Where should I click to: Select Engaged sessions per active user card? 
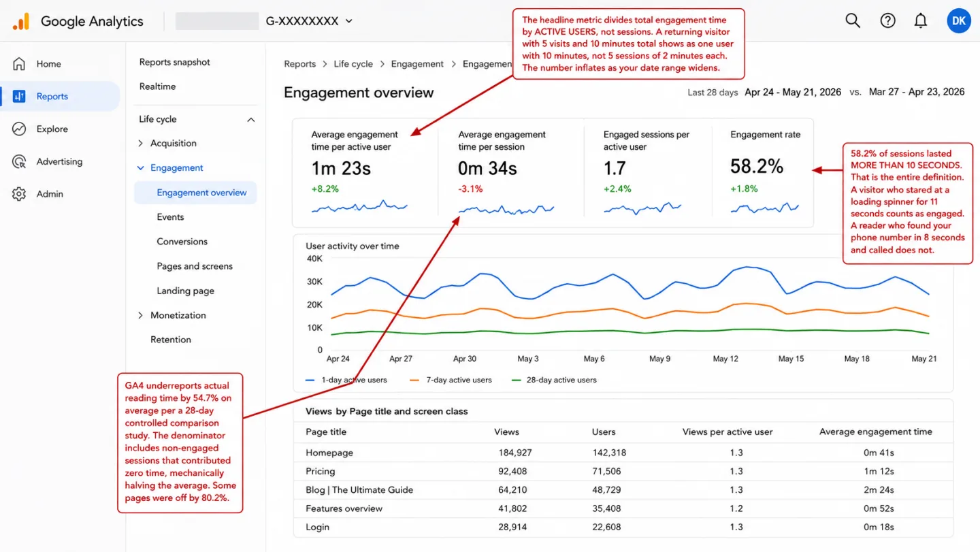[648, 173]
